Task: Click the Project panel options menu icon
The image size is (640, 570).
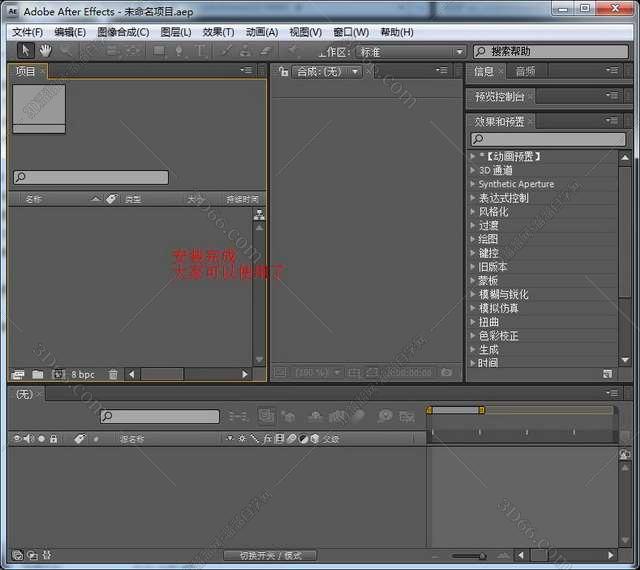Action: coord(247,70)
